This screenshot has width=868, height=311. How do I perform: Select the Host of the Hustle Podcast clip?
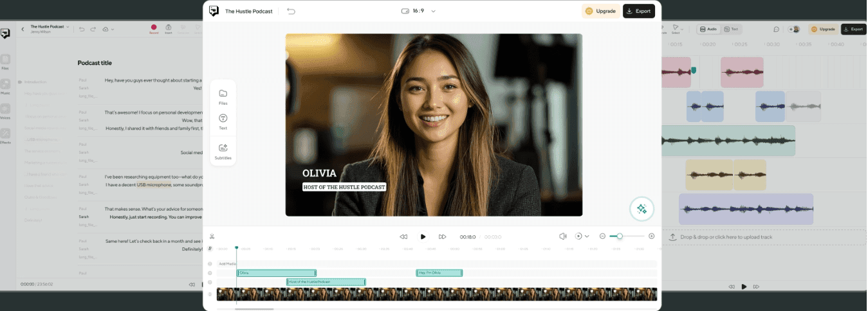326,281
